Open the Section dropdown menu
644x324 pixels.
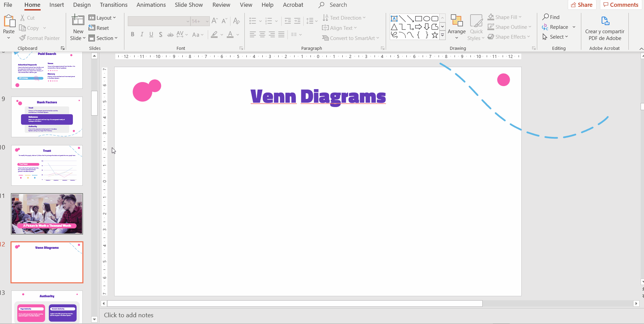tap(103, 38)
